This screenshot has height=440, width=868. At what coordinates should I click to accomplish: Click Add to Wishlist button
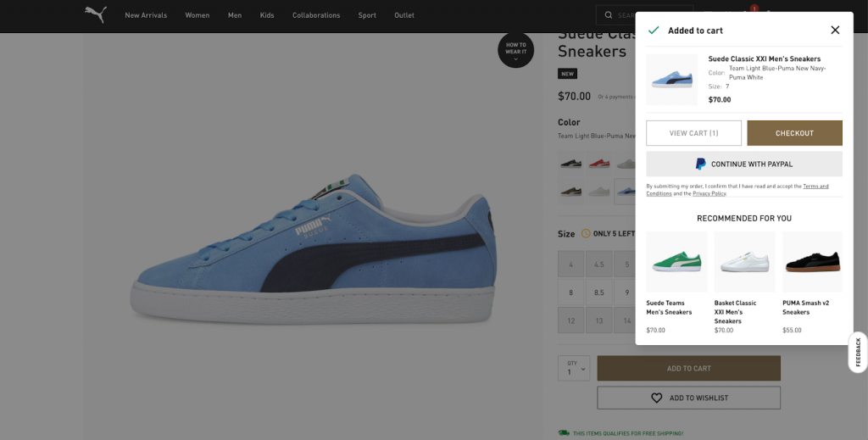pos(688,398)
